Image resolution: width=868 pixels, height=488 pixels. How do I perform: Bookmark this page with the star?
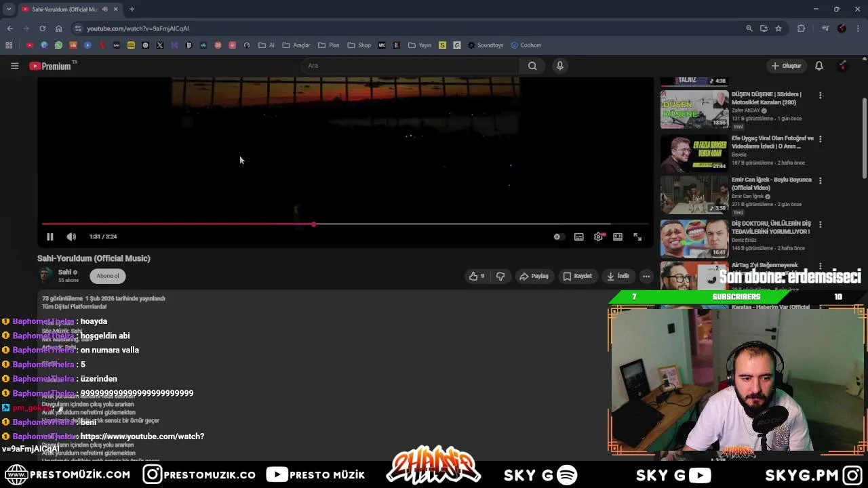pyautogui.click(x=778, y=28)
